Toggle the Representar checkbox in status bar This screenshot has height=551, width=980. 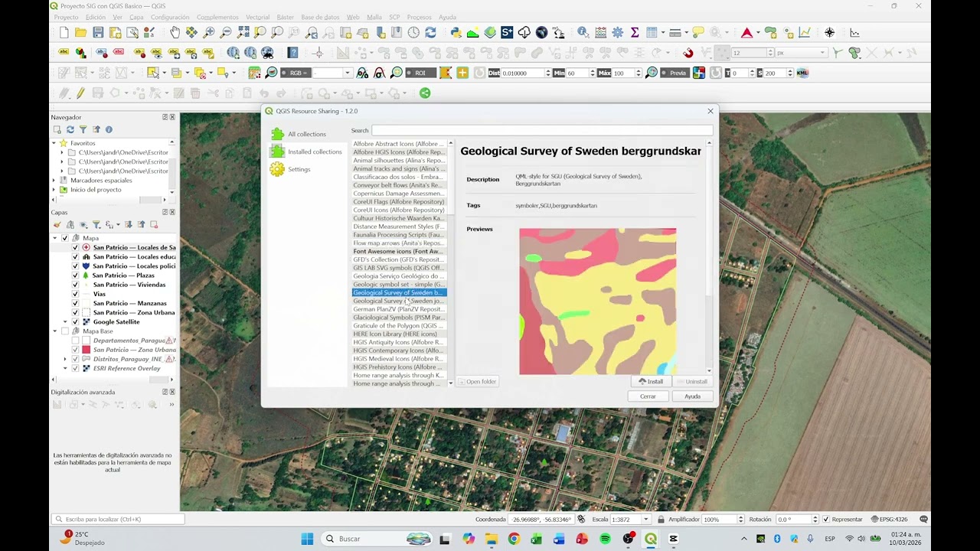click(825, 520)
